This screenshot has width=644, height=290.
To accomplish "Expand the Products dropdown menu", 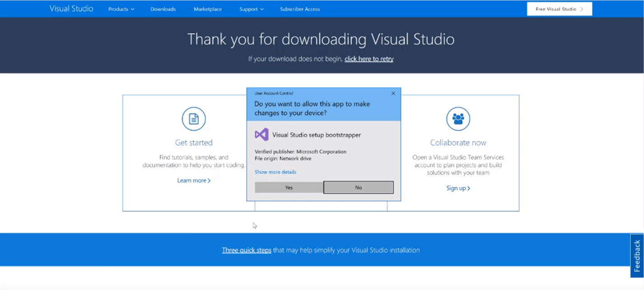I will (121, 9).
